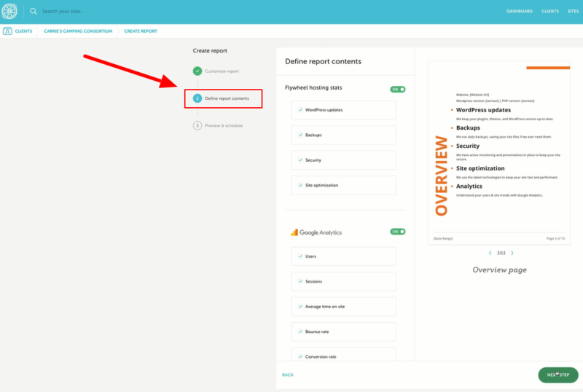Uncheck Sessions checkbox

300,281
